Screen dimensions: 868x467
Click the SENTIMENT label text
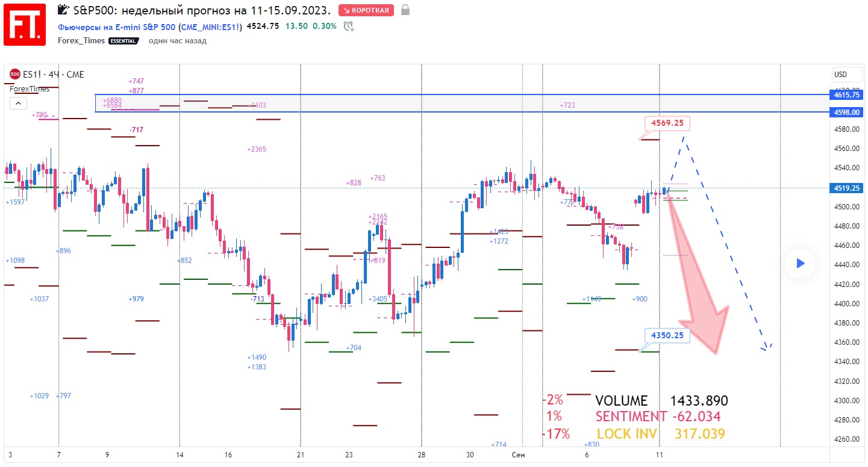pos(631,416)
